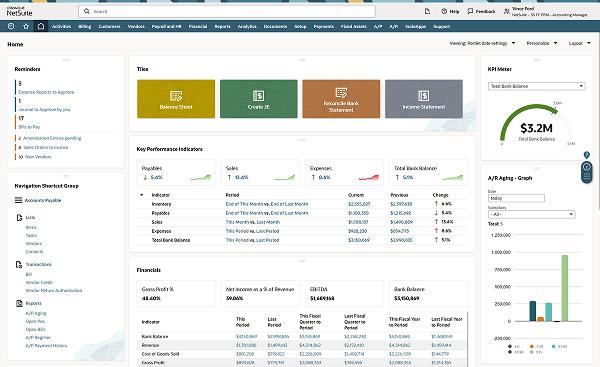This screenshot has width=600, height=367.
Task: Open the favorites star shortcuts icon
Action: (26, 26)
